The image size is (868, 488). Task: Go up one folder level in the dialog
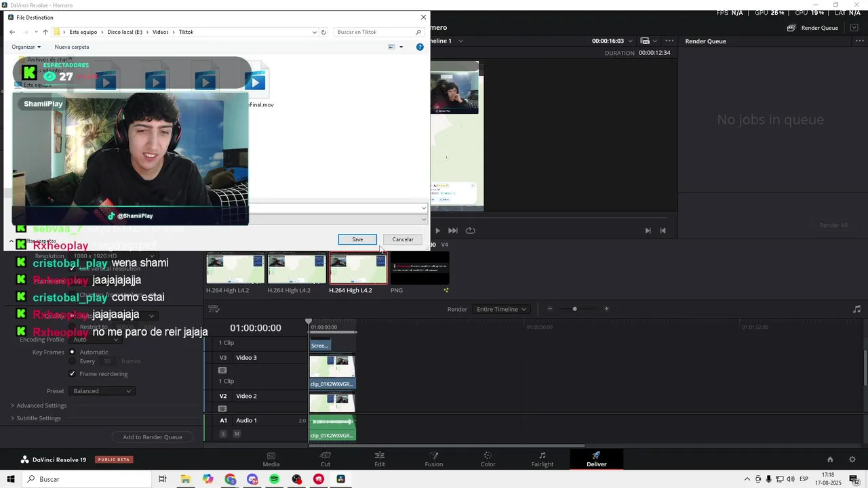pyautogui.click(x=45, y=32)
